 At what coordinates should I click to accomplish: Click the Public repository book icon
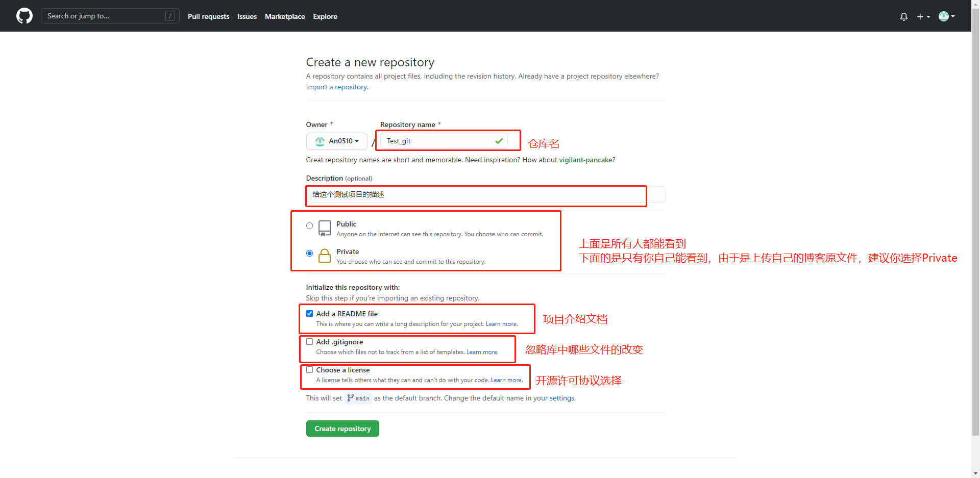pos(324,228)
